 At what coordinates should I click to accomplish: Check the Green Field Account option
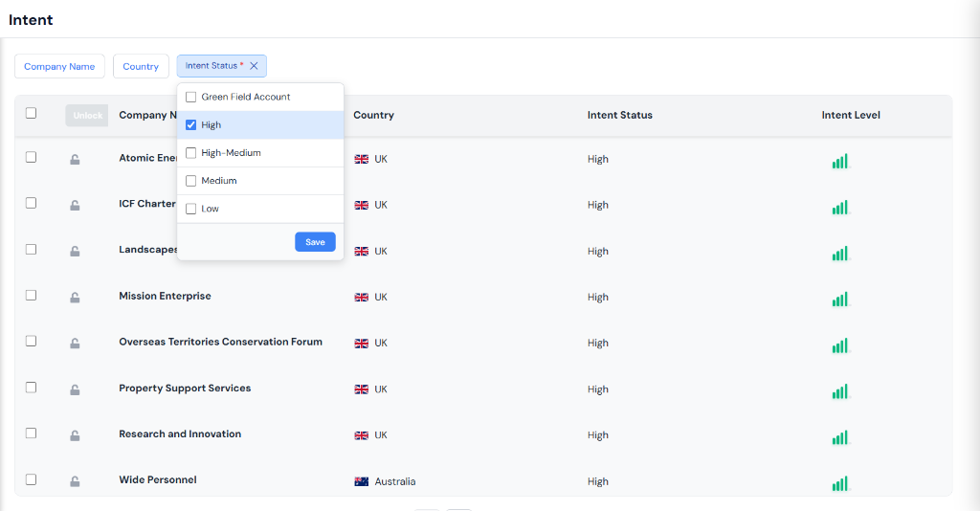(x=191, y=97)
